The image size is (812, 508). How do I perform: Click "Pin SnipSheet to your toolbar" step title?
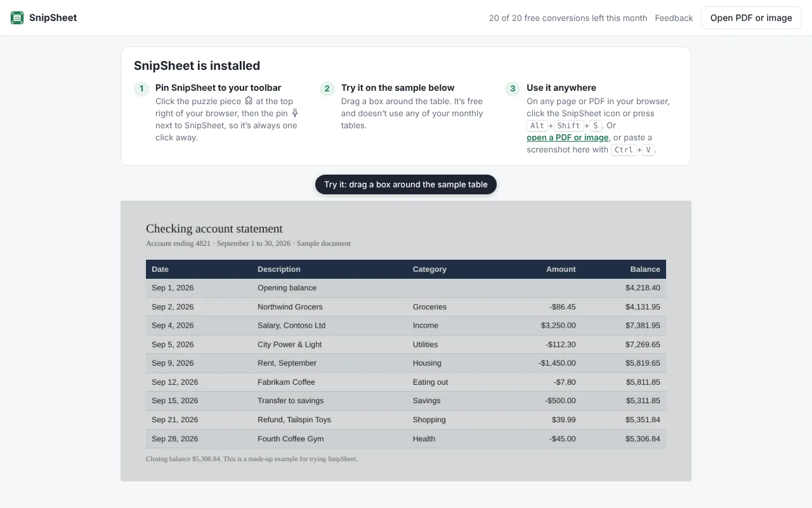click(218, 88)
